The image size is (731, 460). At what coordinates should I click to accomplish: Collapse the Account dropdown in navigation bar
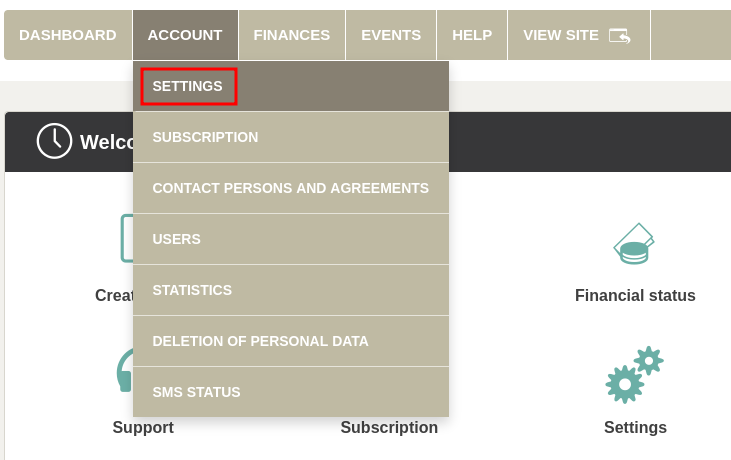tap(185, 35)
